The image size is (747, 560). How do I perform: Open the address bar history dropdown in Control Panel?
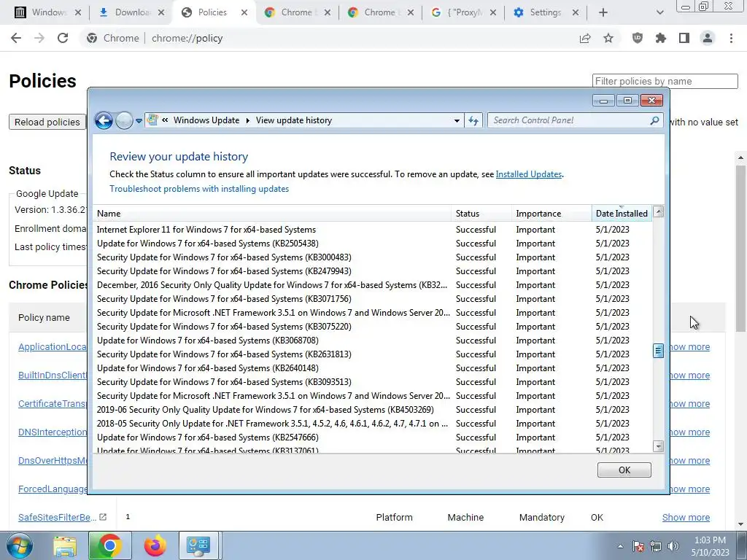tap(457, 120)
